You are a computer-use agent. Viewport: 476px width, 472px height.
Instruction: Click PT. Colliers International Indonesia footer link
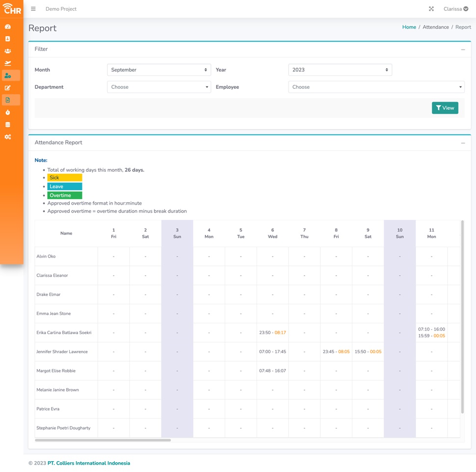[x=89, y=463]
